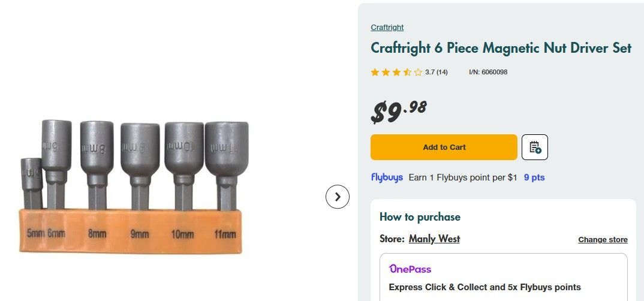Screen dimensions: 644x301
Task: Click the OnePass logo
Action: pyautogui.click(x=410, y=269)
